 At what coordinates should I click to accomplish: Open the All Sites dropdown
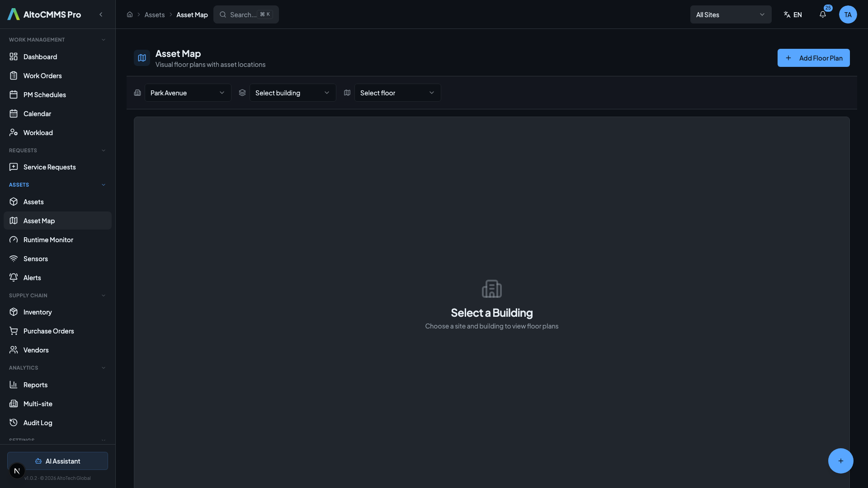[x=731, y=14]
